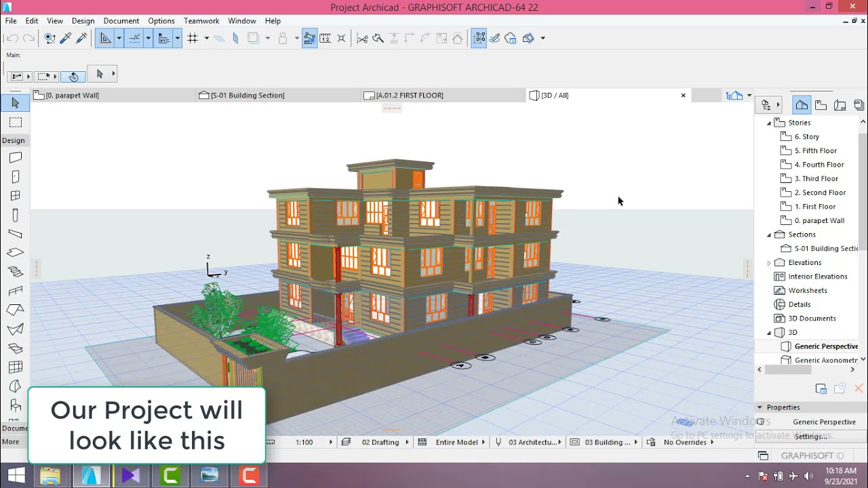Viewport: 868px width, 488px height.
Task: Open the 1:100 scale dropdown
Action: tap(331, 442)
